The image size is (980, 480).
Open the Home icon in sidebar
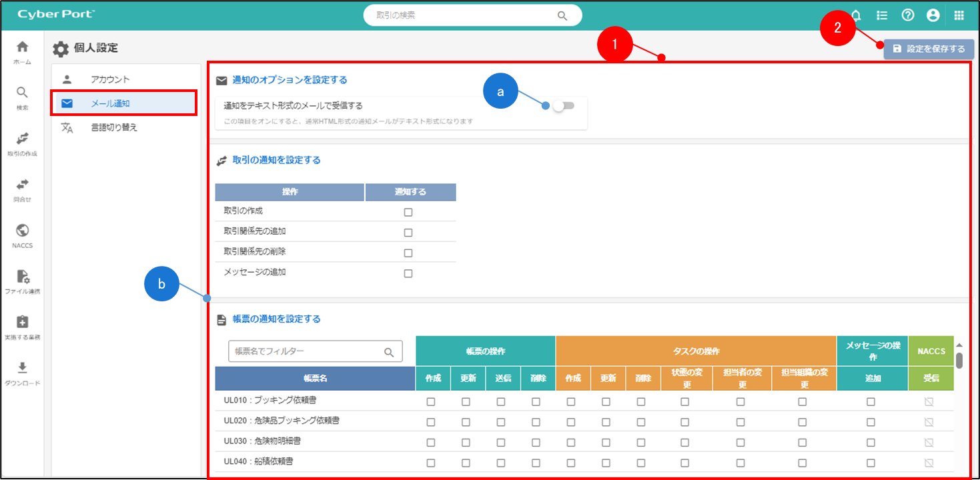point(22,47)
